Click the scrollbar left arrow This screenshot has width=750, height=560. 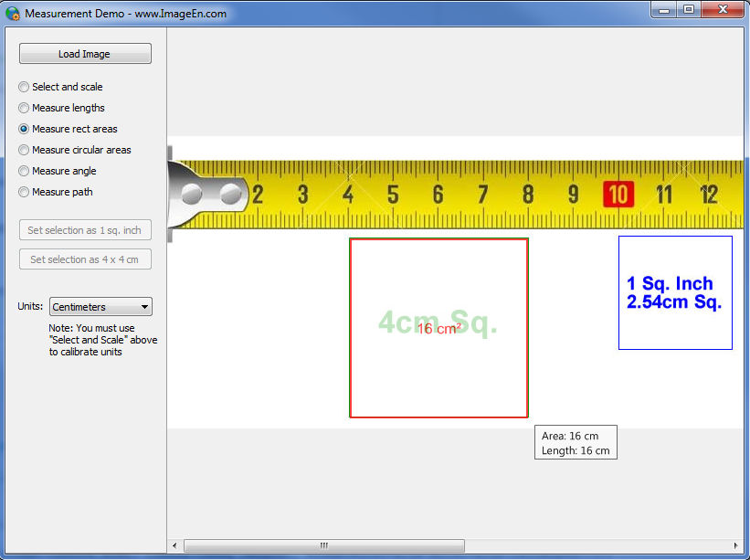click(x=174, y=545)
